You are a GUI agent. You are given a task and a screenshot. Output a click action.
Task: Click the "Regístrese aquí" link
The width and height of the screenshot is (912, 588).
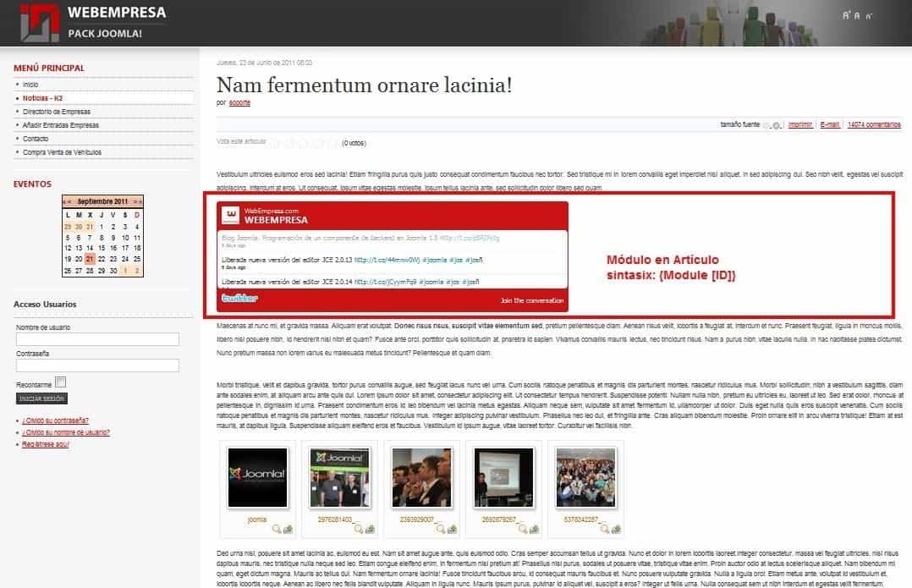click(46, 444)
